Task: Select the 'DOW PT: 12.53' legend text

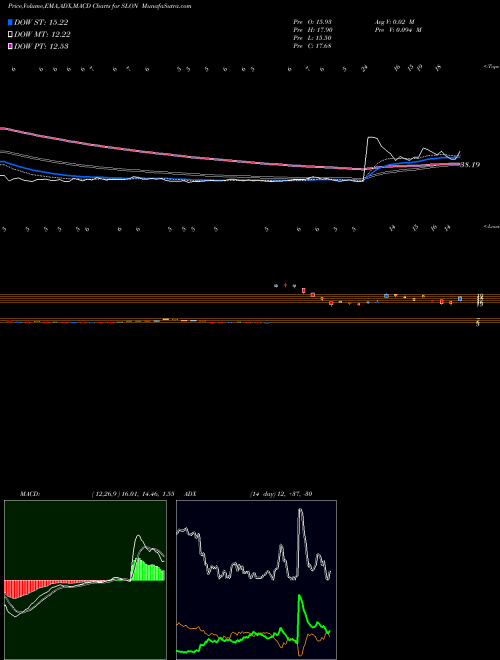Action: click(41, 46)
